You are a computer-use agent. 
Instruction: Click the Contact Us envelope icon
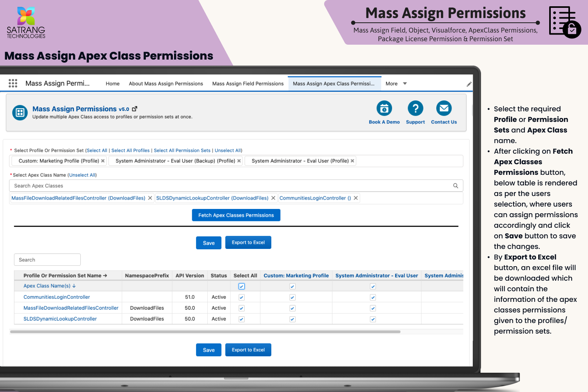[x=444, y=109]
